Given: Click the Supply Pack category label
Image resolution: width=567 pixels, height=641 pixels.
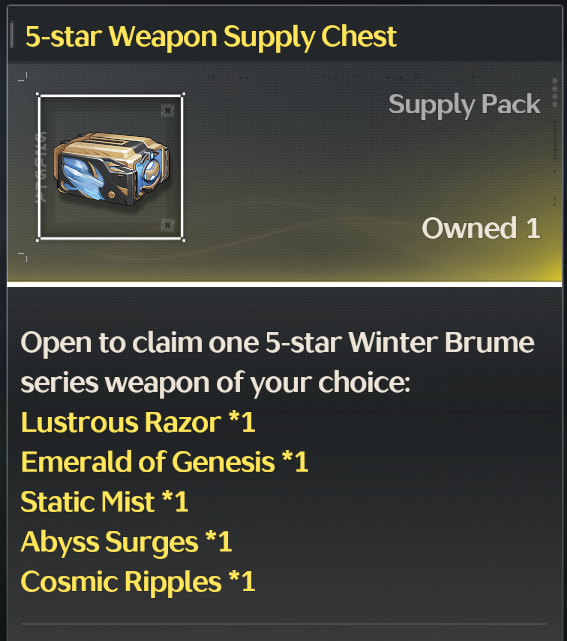Looking at the screenshot, I should (464, 105).
